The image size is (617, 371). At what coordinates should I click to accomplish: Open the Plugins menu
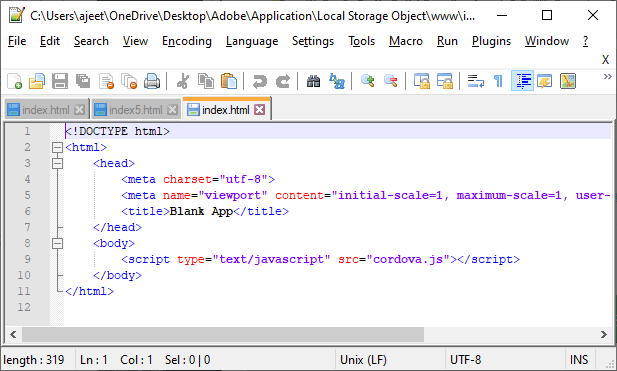(491, 41)
